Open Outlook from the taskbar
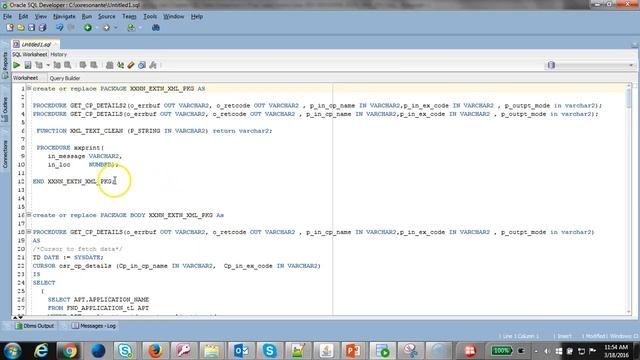The image size is (640, 360). 241,351
